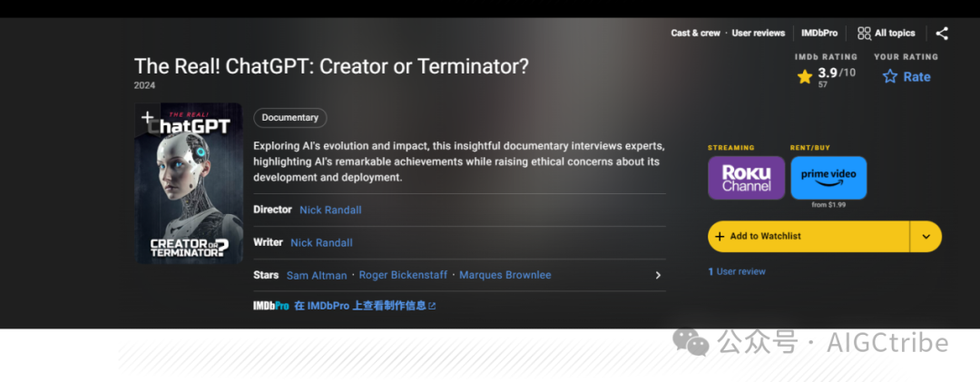Open Roger Bickenstaff's profile link
Image resolution: width=980 pixels, height=382 pixels.
tap(403, 275)
